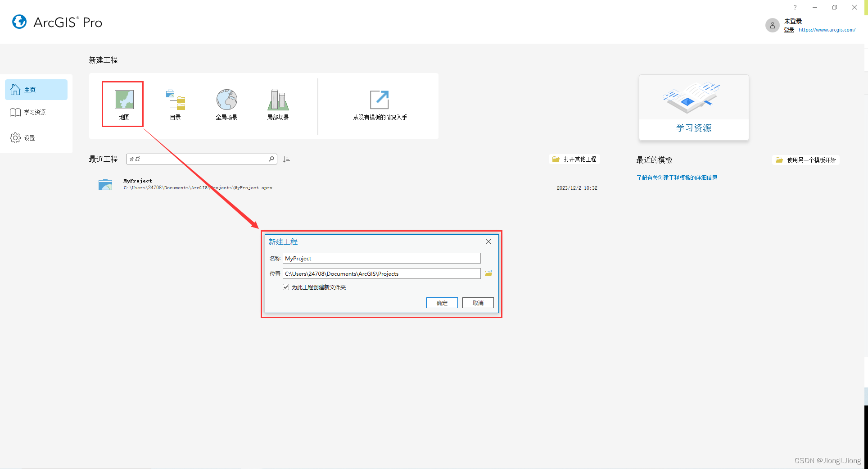Click the MyProject project file icon

[x=105, y=185]
